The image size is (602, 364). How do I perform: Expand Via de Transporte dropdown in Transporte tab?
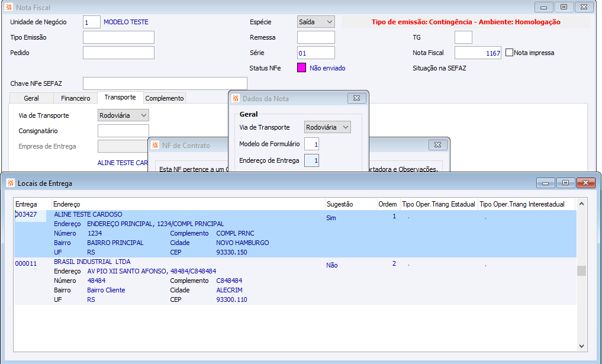[x=123, y=115]
